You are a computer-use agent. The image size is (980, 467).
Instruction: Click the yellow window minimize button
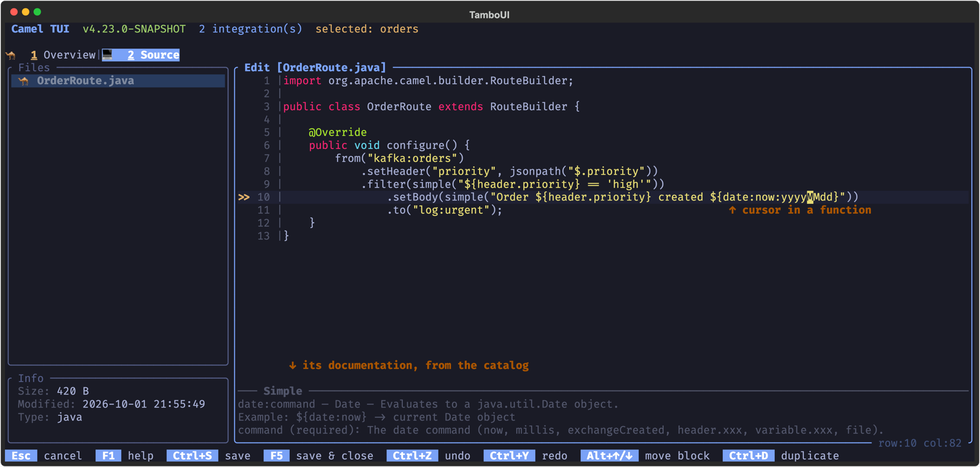click(x=26, y=12)
